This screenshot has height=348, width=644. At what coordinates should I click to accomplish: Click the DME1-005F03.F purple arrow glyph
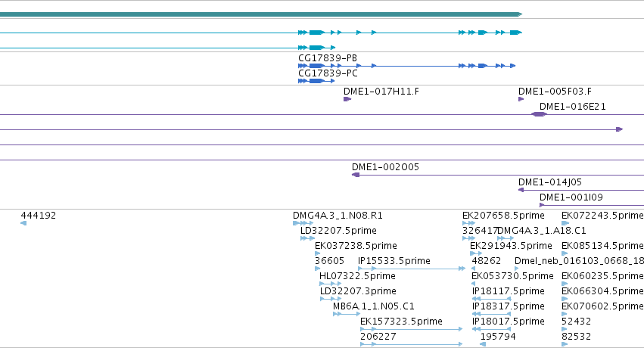click(521, 99)
